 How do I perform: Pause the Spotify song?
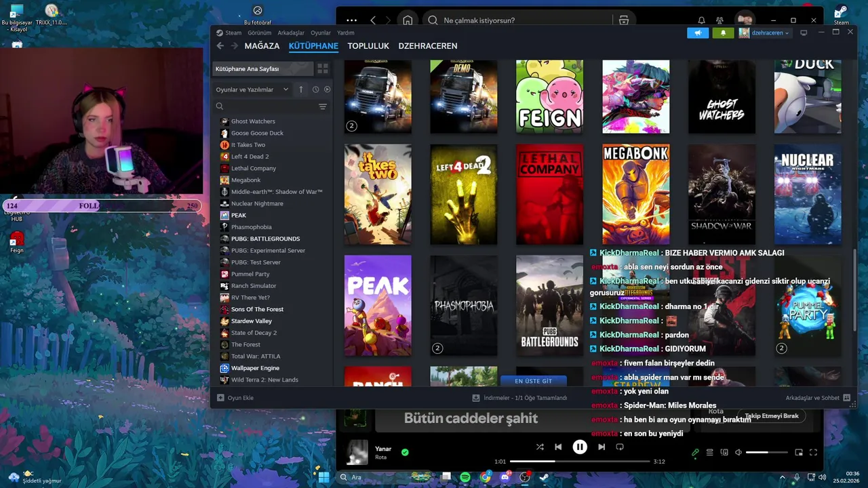tap(580, 447)
